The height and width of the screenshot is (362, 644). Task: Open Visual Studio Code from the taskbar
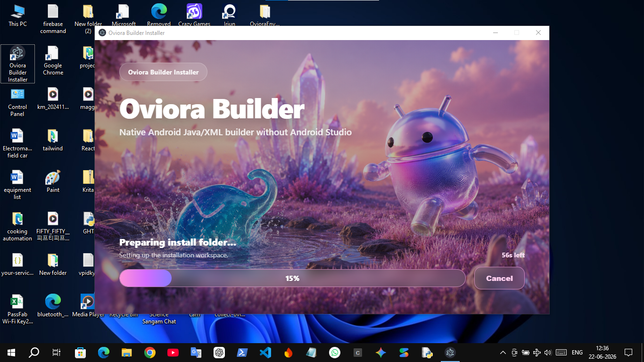[265, 352]
